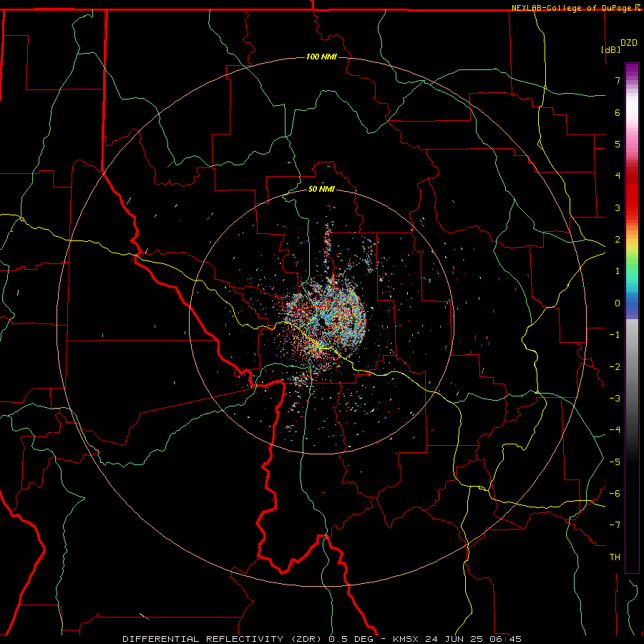644x644 pixels.
Task: Click the 6 value on the scale
Action: tap(618, 112)
